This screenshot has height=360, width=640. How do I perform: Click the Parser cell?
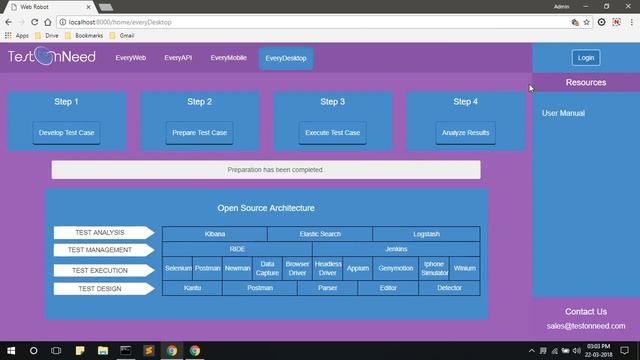327,288
